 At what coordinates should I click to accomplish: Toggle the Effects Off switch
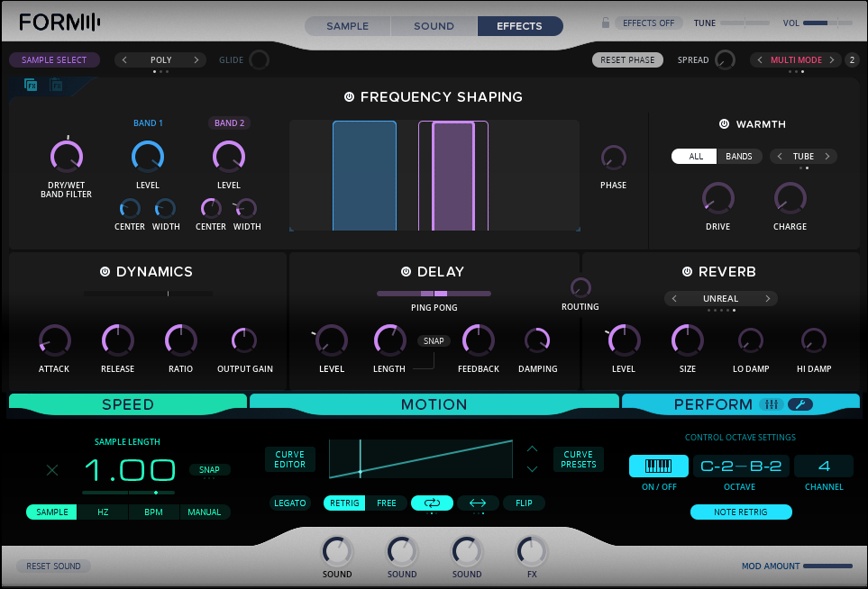pos(648,23)
